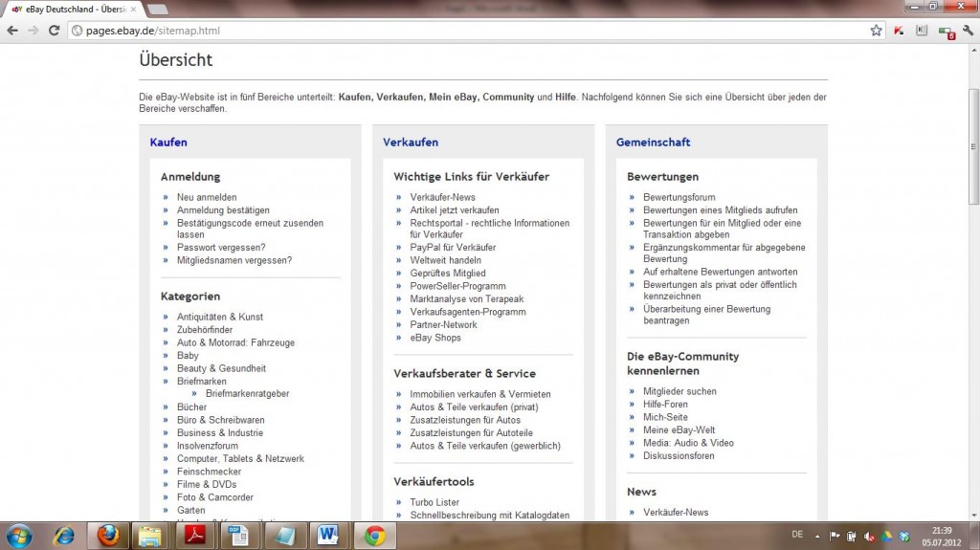Click Business & Industrie category
Image resolution: width=980 pixels, height=550 pixels.
[220, 432]
